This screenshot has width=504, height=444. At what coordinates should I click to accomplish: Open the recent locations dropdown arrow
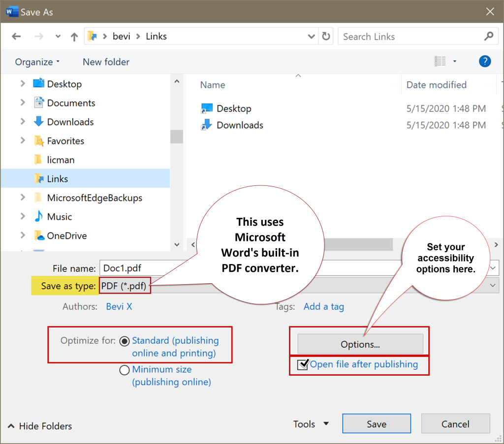click(58, 36)
